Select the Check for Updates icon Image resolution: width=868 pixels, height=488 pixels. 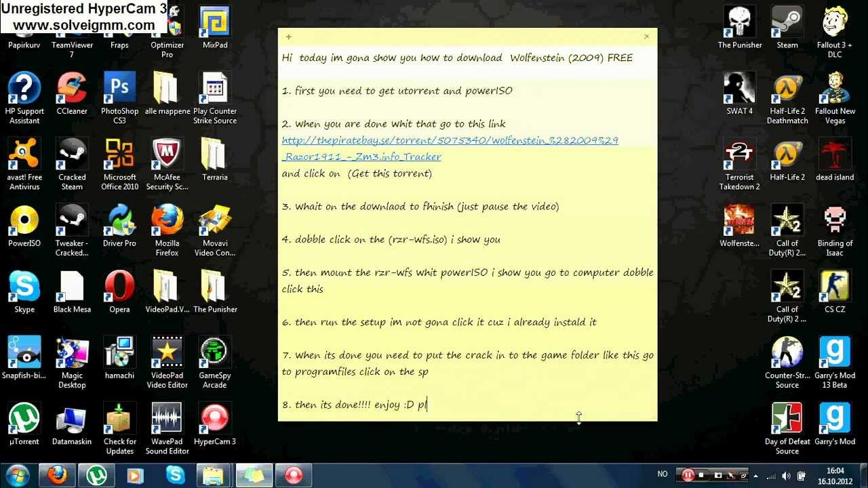pyautogui.click(x=119, y=429)
